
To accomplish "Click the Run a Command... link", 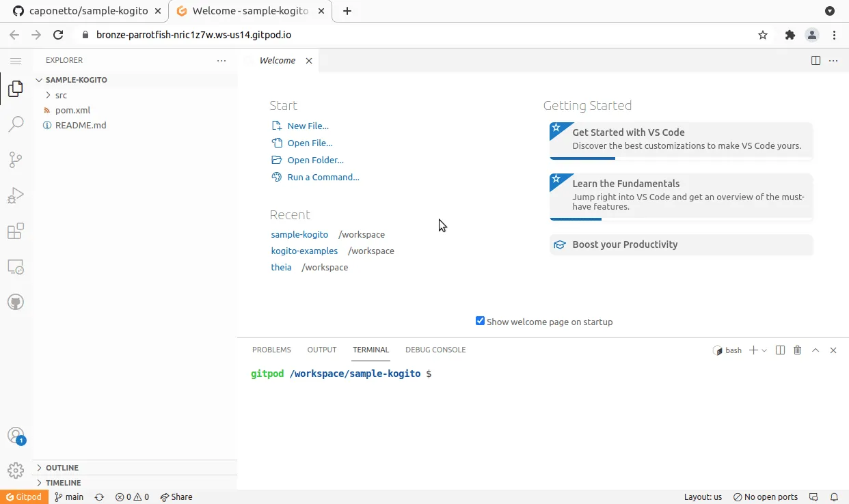I will (323, 177).
